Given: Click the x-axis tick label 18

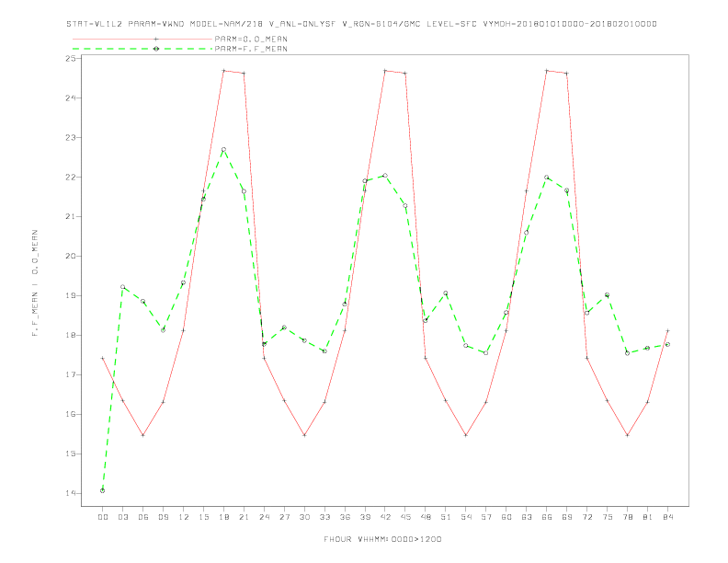Looking at the screenshot, I should [x=223, y=517].
